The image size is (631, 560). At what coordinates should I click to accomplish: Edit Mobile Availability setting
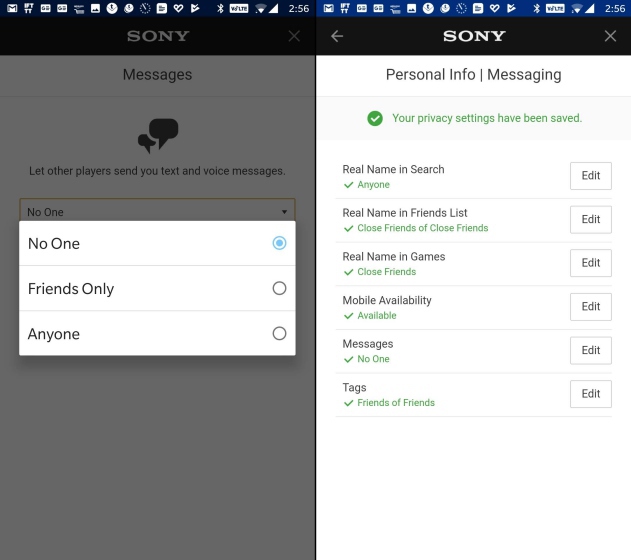pos(590,307)
